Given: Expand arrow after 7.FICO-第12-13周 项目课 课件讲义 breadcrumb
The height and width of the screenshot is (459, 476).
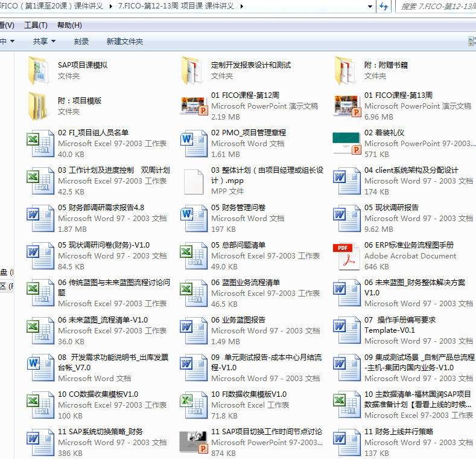Looking at the screenshot, I should point(242,6).
